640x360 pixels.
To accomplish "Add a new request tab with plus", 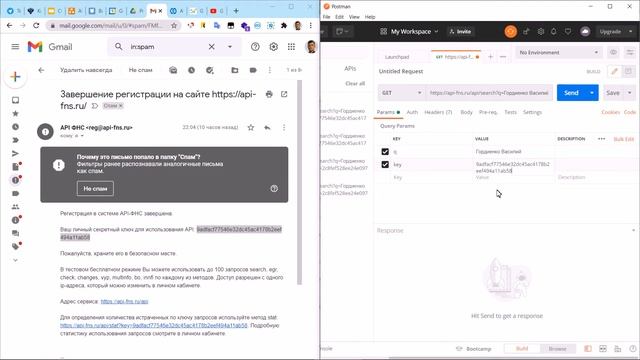I will tap(491, 57).
